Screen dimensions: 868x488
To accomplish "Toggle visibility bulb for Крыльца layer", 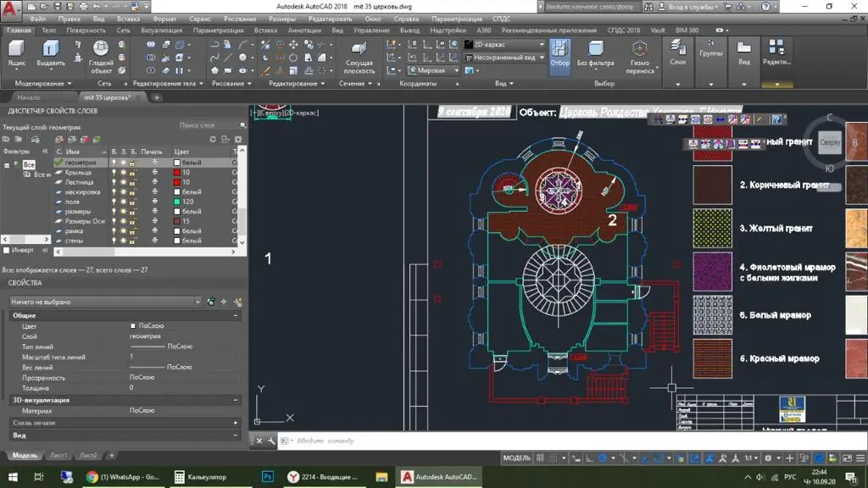I will pos(114,172).
